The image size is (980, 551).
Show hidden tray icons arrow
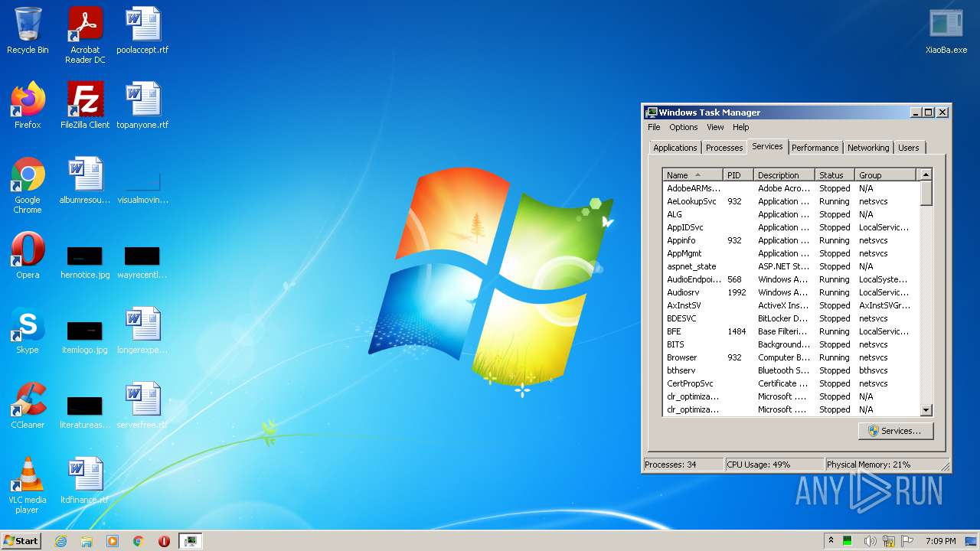click(x=831, y=540)
